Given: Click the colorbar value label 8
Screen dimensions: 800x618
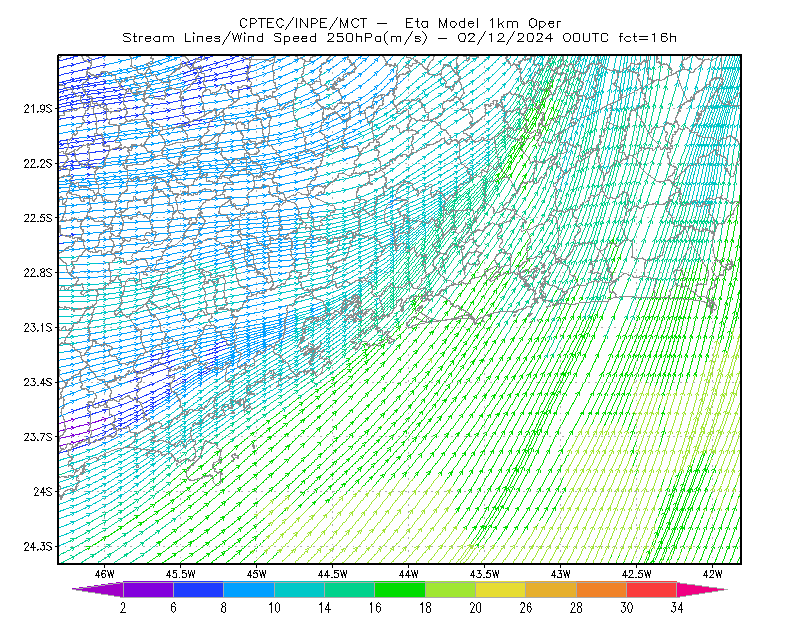Looking at the screenshot, I should (x=223, y=608).
